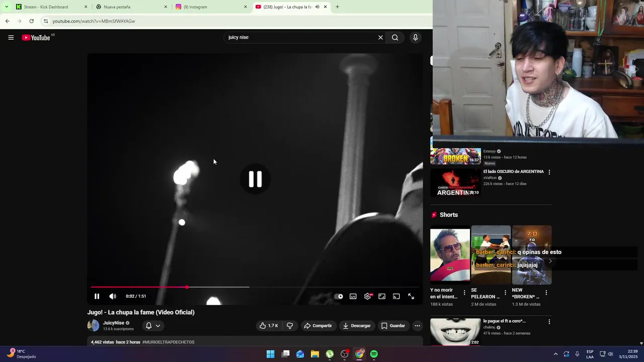Open options for Y no morir short

pyautogui.click(x=464, y=293)
